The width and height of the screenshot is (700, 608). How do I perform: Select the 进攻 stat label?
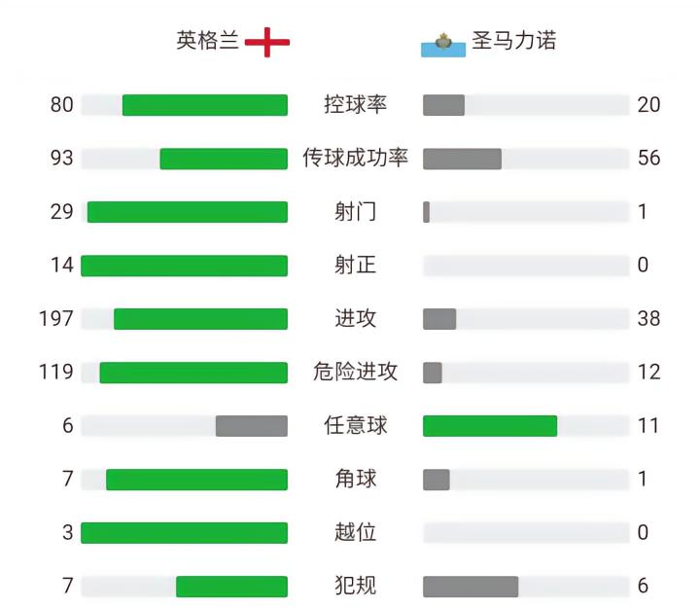coord(355,319)
